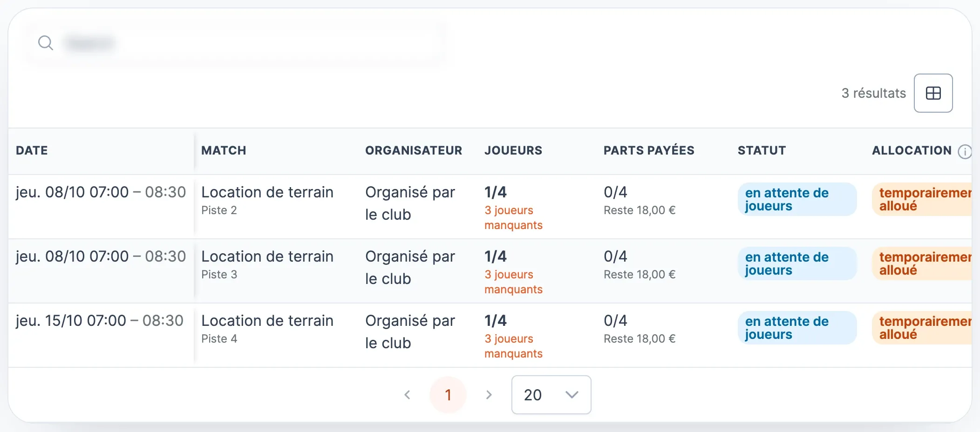The image size is (980, 432).
Task: Click 3 joueurs manquants in Piste 3 row
Action: click(513, 282)
